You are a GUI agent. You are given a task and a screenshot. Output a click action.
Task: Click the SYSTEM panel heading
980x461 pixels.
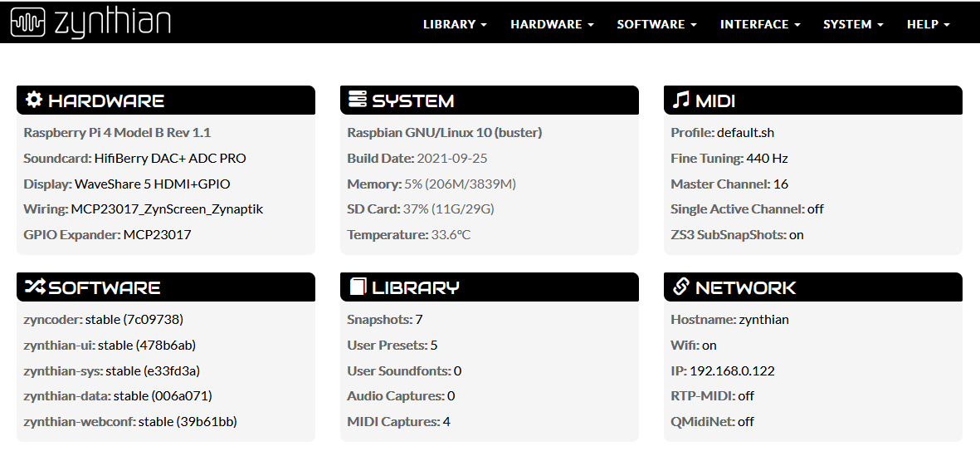413,100
